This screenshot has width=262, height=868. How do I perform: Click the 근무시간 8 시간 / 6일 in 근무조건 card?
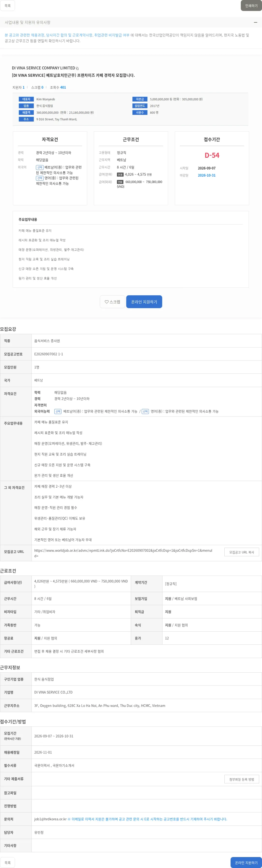(125, 167)
